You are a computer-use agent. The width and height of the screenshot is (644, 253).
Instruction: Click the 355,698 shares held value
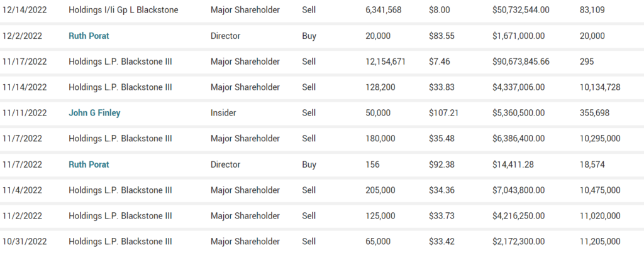click(x=595, y=113)
